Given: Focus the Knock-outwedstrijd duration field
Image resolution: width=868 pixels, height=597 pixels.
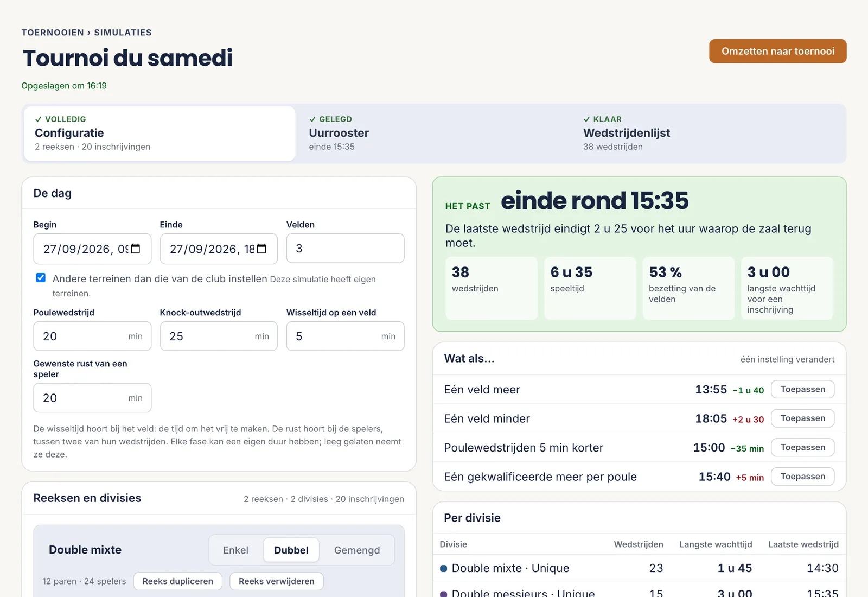Looking at the screenshot, I should (x=219, y=336).
